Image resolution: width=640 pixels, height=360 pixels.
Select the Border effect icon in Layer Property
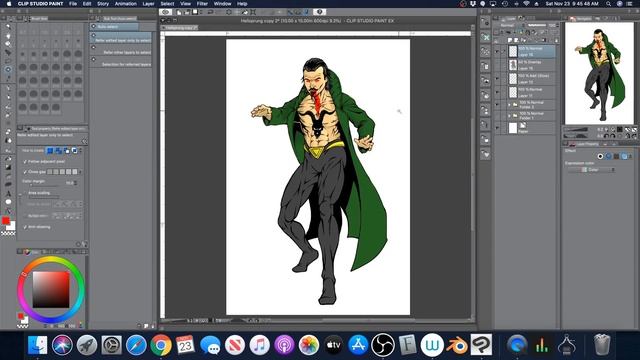point(600,156)
